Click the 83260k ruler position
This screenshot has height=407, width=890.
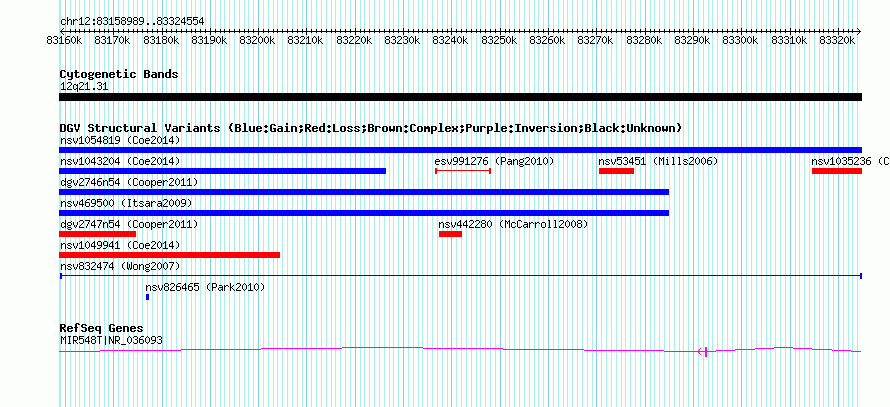coord(547,40)
